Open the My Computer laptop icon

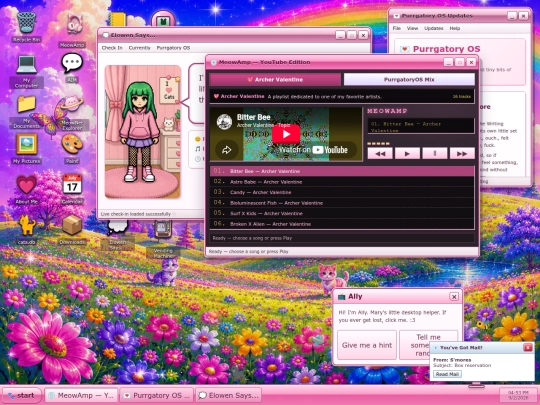tap(26, 71)
